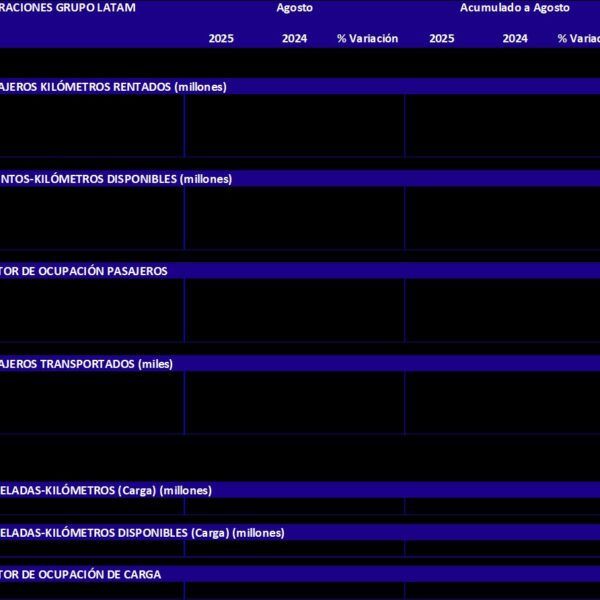Select the OCUPACIÓN PASAJEROS section row
The height and width of the screenshot is (600, 600).
(x=84, y=271)
